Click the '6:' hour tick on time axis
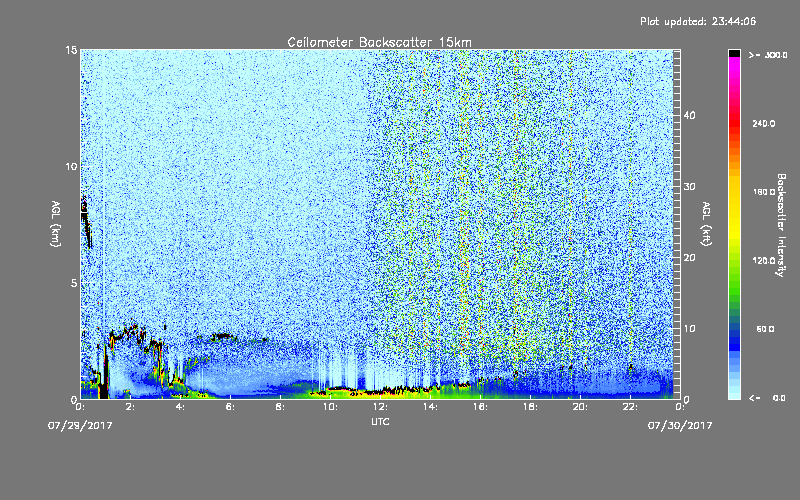Image resolution: width=800 pixels, height=500 pixels. (x=231, y=407)
